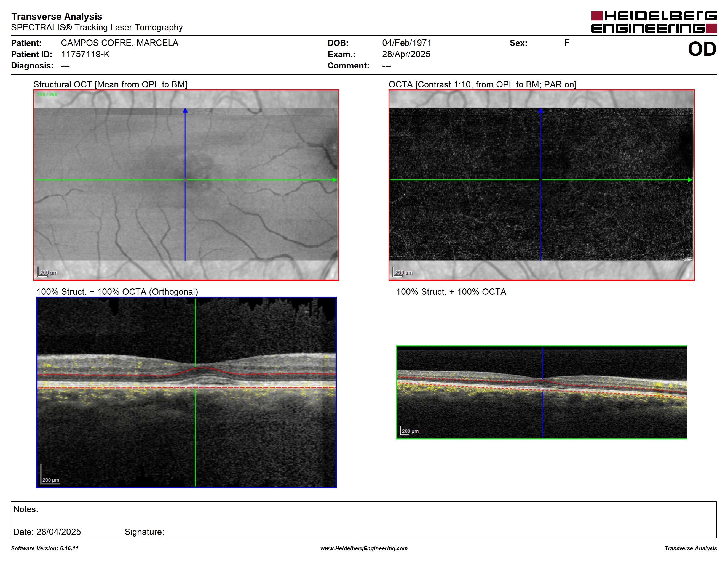
Task: Select the DOB value 04/Feb/1971
Action: tap(407, 43)
